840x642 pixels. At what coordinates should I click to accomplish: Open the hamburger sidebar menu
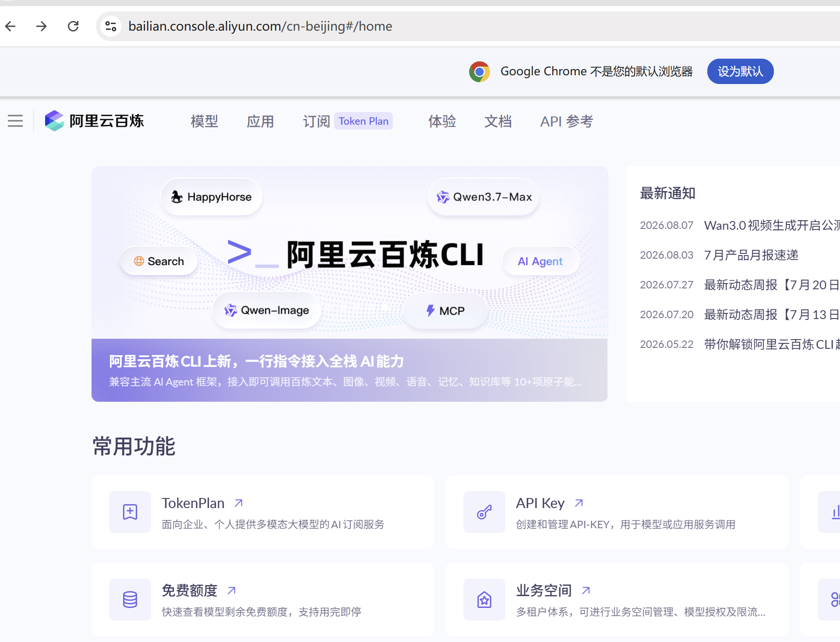(15, 121)
